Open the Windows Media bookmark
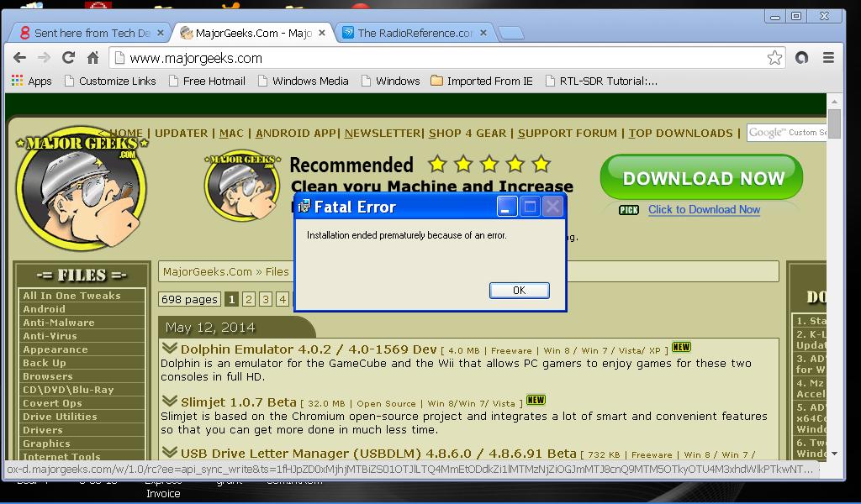Image resolution: width=861 pixels, height=504 pixels. click(x=303, y=81)
